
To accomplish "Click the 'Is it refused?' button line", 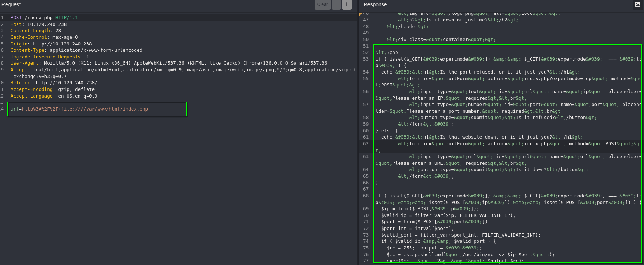I will (x=503, y=118).
